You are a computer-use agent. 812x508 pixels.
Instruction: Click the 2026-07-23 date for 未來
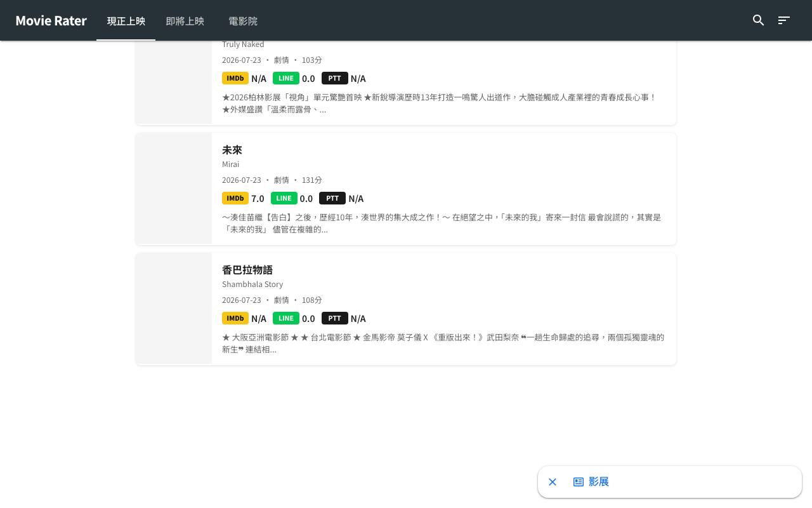[242, 180]
